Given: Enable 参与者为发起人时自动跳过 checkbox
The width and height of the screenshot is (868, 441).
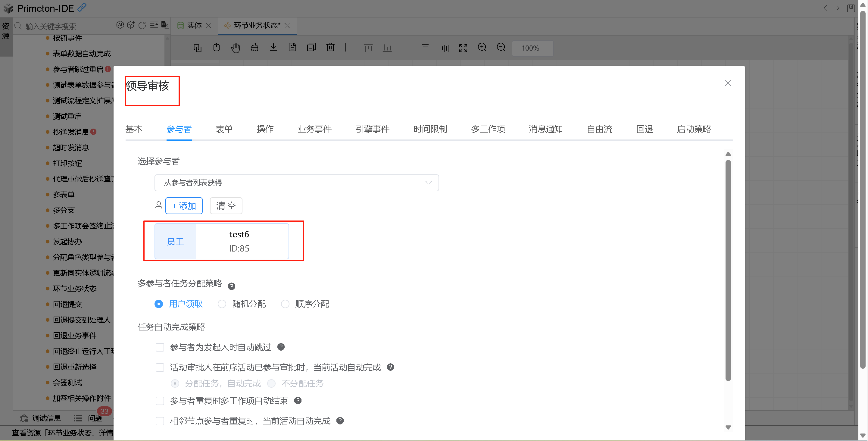Looking at the screenshot, I should pos(160,347).
